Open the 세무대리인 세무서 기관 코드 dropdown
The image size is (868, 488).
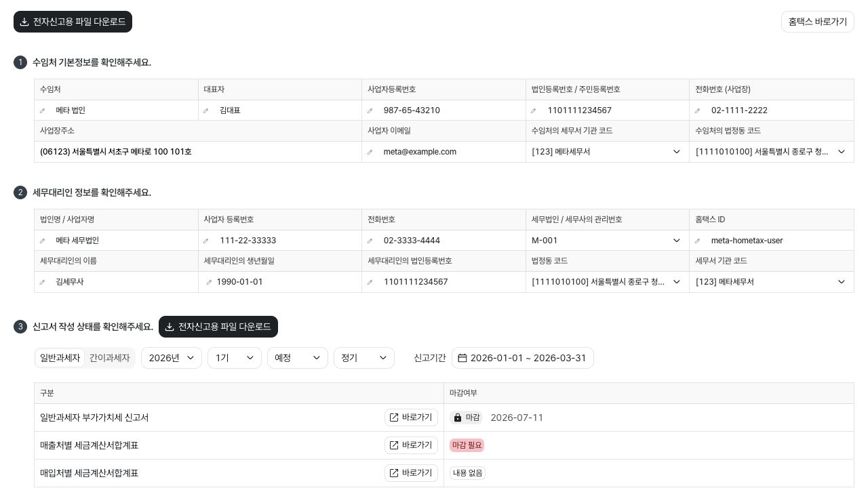click(772, 282)
